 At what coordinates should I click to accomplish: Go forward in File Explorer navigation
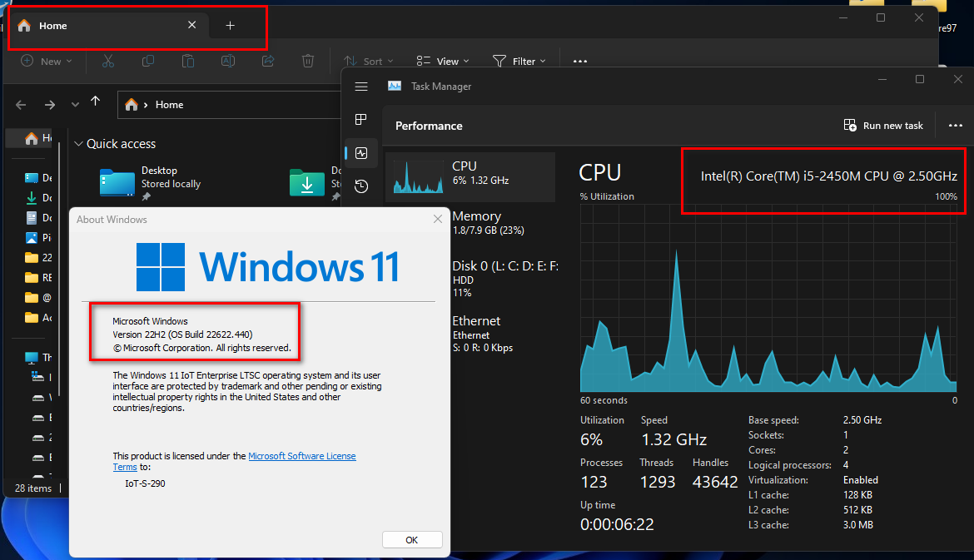tap(50, 105)
